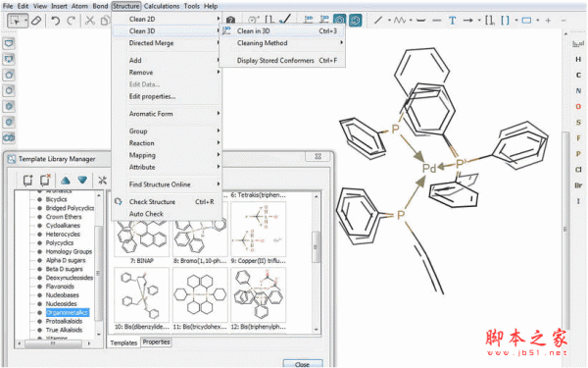Select oxygen atom O

tap(578, 107)
